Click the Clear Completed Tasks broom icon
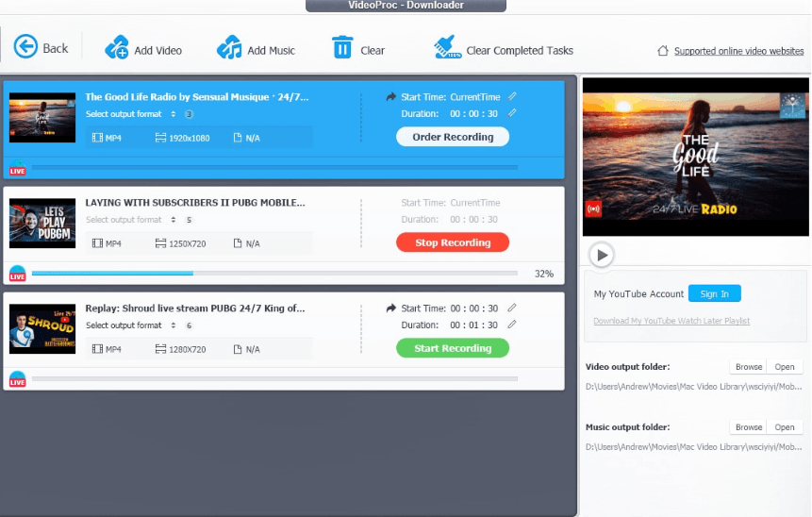The image size is (812, 517). pyautogui.click(x=446, y=47)
